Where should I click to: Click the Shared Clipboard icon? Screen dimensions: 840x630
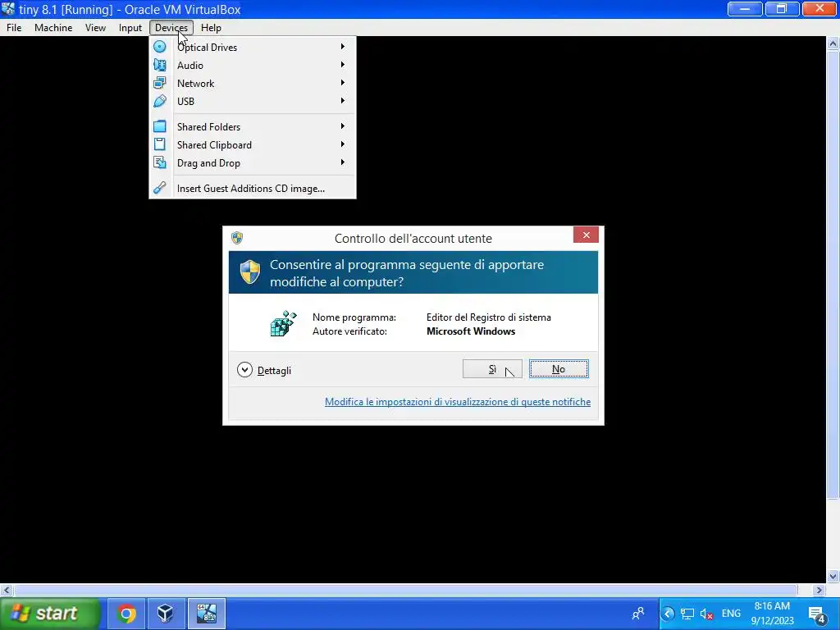pyautogui.click(x=160, y=144)
